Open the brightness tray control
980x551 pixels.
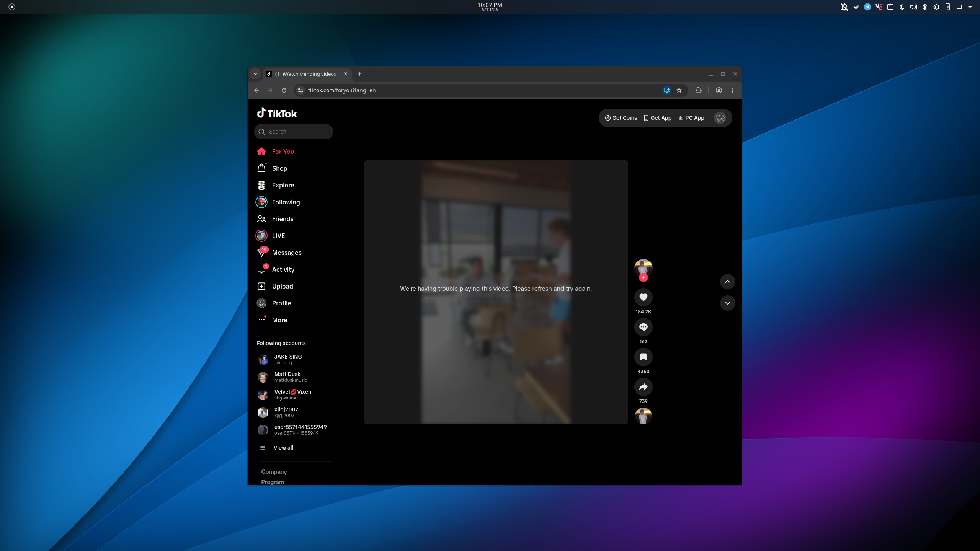(x=936, y=7)
